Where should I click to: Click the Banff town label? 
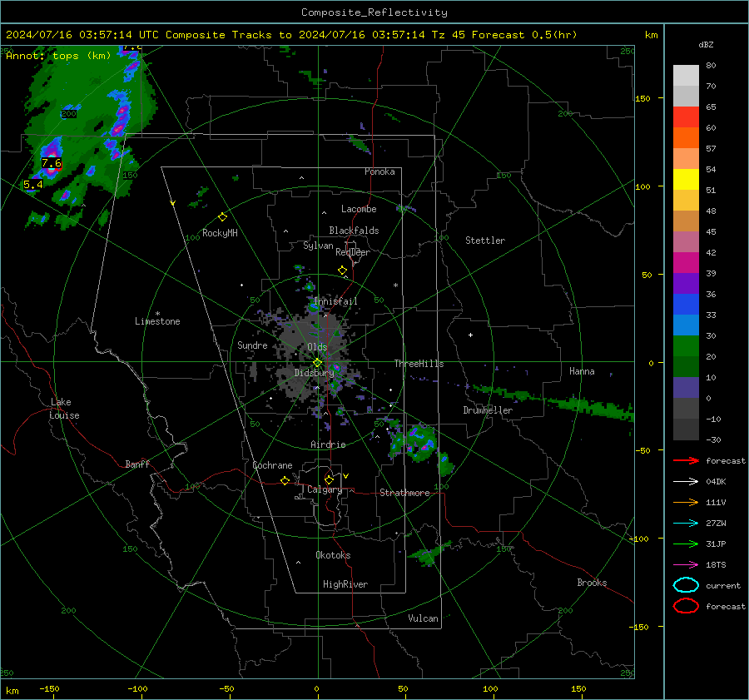point(137,464)
